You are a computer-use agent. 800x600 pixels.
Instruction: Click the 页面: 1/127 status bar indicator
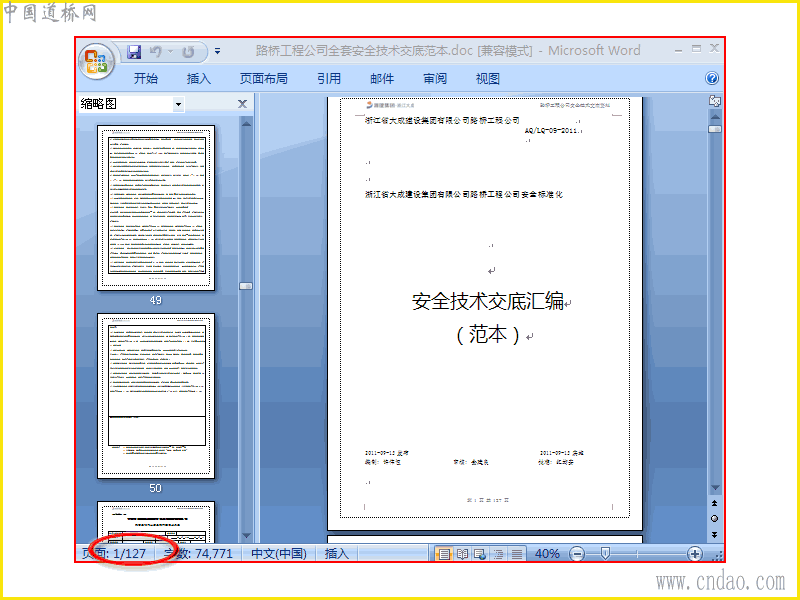click(x=114, y=554)
